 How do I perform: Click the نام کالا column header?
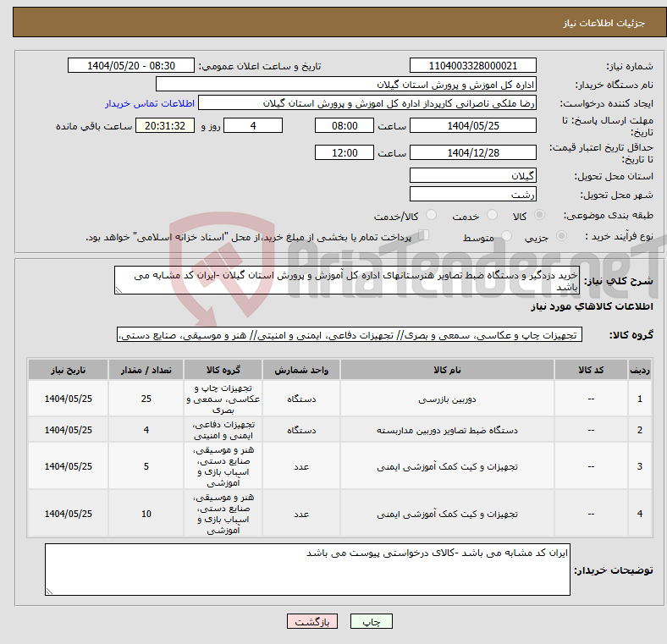click(447, 370)
